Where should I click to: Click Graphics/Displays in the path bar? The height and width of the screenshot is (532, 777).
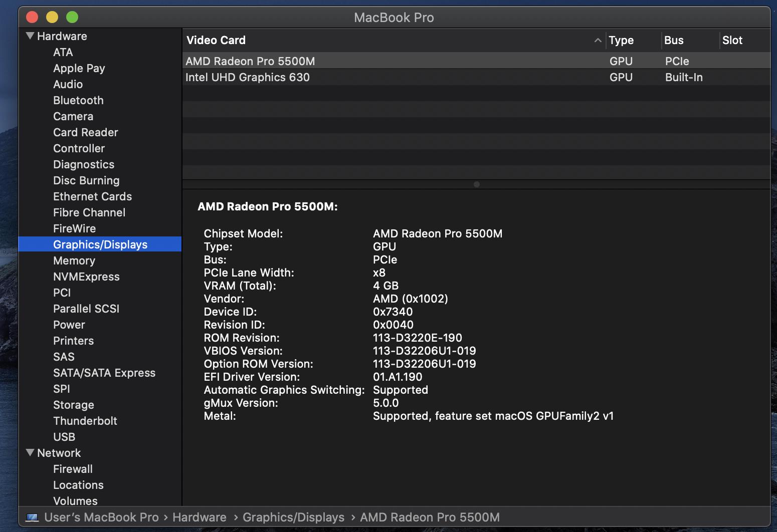[293, 517]
